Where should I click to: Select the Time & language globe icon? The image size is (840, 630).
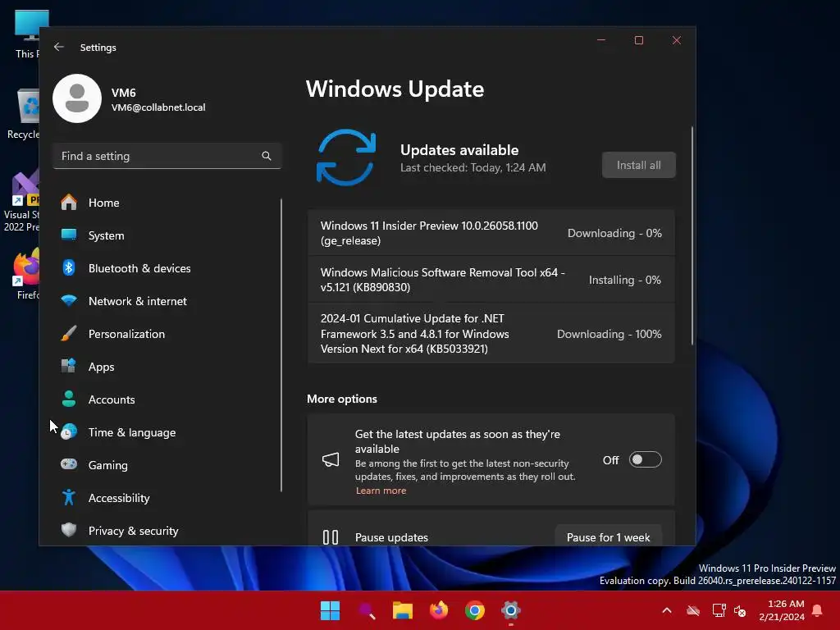(x=69, y=431)
